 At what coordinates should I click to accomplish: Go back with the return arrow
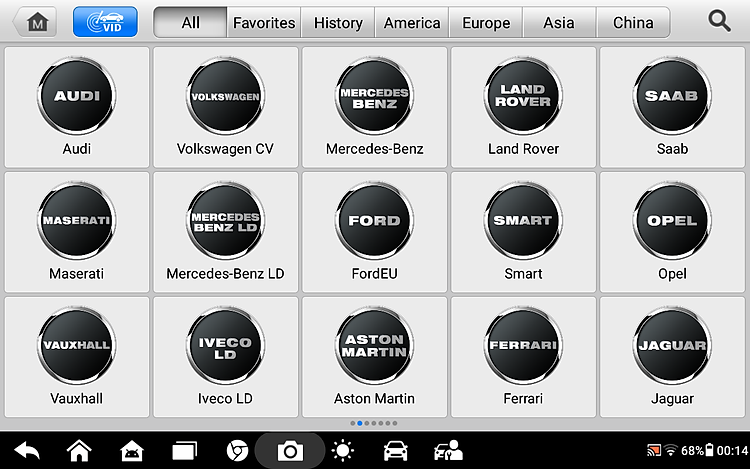click(27, 451)
